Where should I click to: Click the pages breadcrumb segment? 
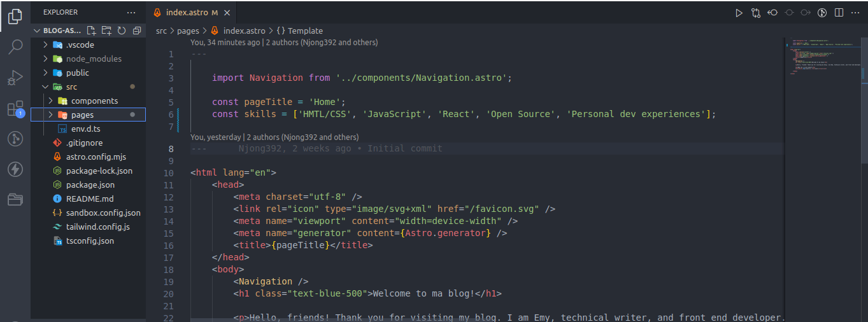188,31
